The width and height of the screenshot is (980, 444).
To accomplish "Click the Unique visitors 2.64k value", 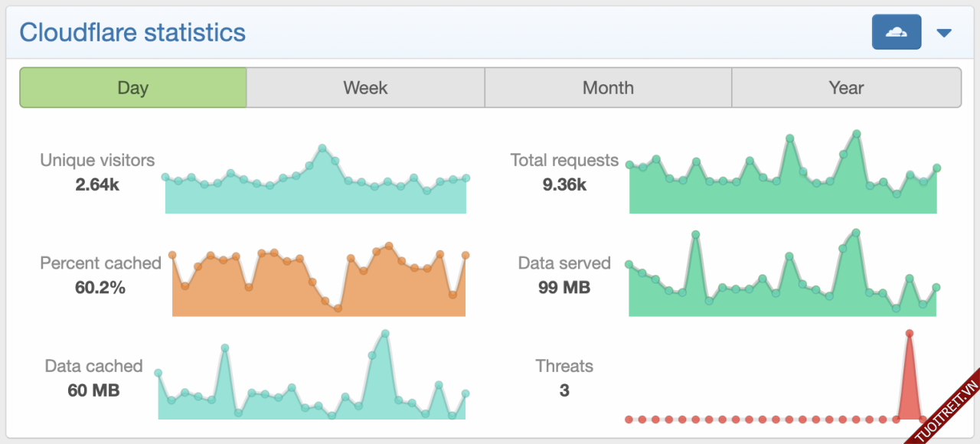I will 97,184.
